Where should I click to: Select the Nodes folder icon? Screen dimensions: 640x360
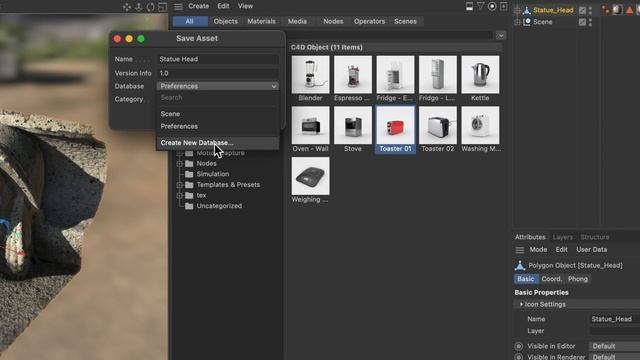click(x=189, y=163)
